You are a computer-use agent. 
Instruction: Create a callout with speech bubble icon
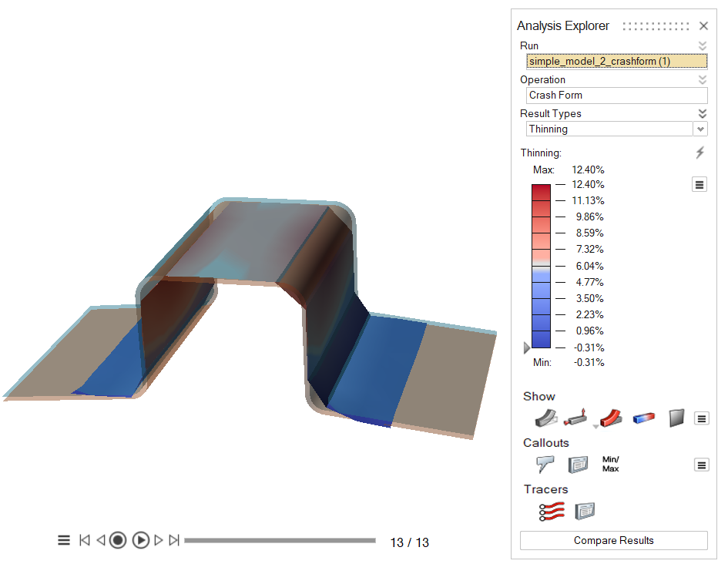click(545, 465)
